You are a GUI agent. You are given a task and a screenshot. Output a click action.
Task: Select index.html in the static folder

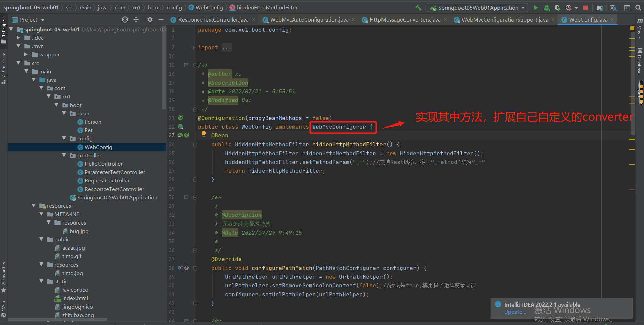pos(75,298)
